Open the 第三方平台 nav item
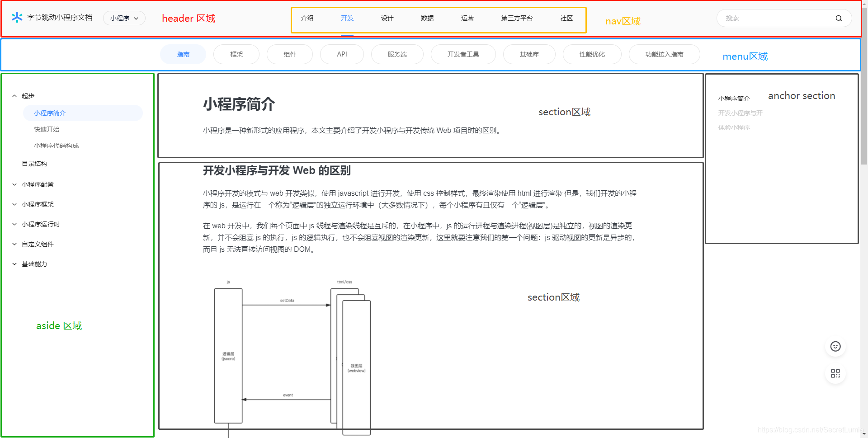The height and width of the screenshot is (438, 868). (x=517, y=18)
